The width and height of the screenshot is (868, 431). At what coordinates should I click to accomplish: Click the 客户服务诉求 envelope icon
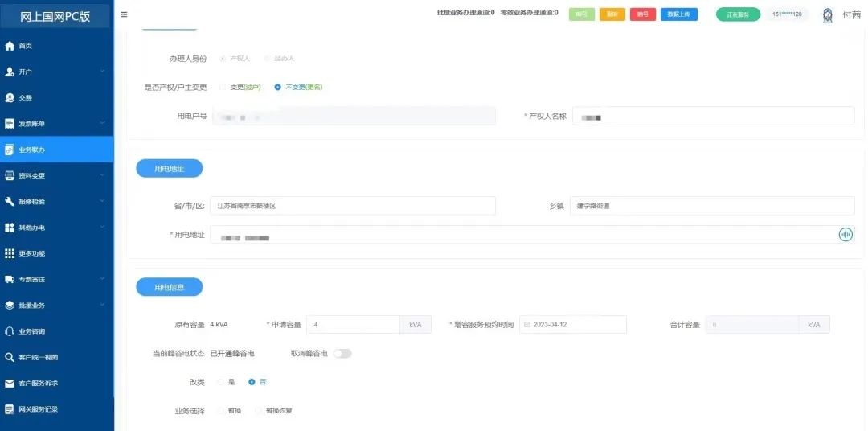pos(10,383)
